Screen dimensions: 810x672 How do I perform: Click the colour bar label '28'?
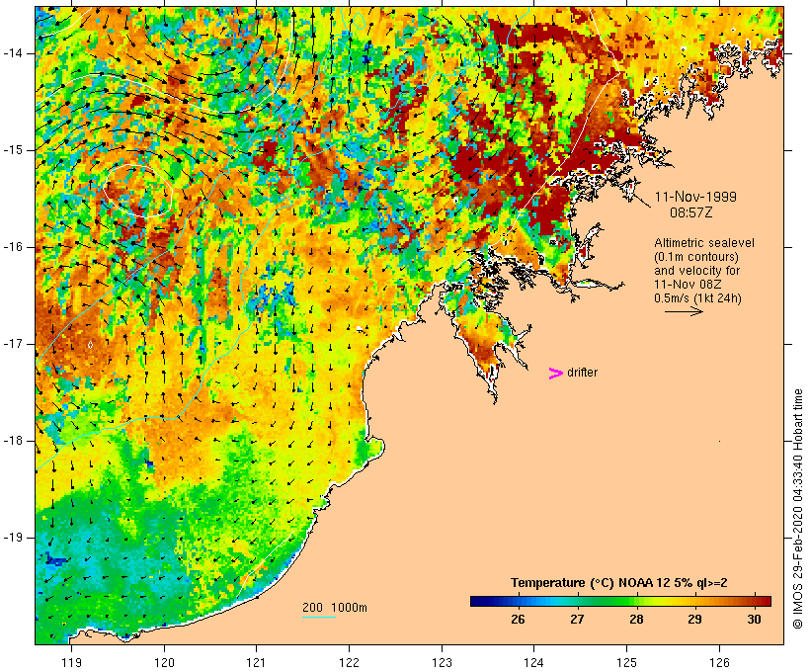coord(636,619)
